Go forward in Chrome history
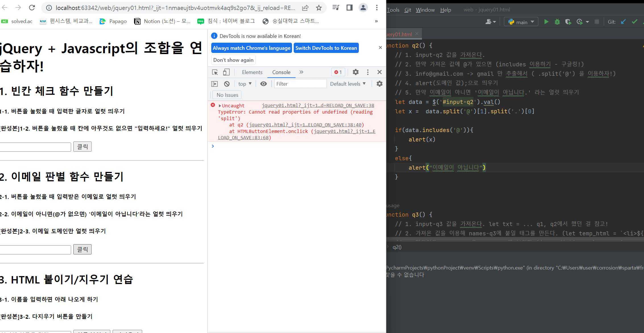 [18, 8]
